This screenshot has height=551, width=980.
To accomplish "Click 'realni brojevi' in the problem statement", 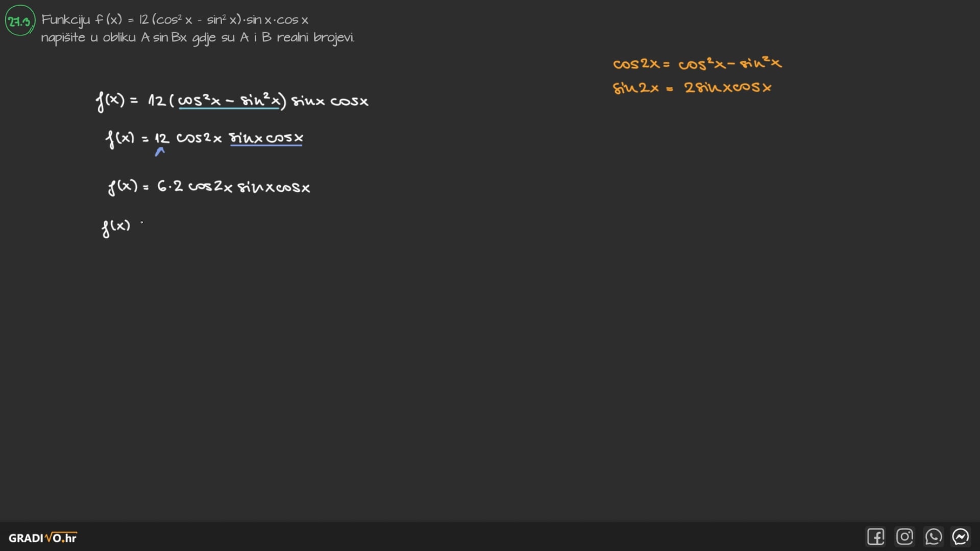I will [315, 38].
